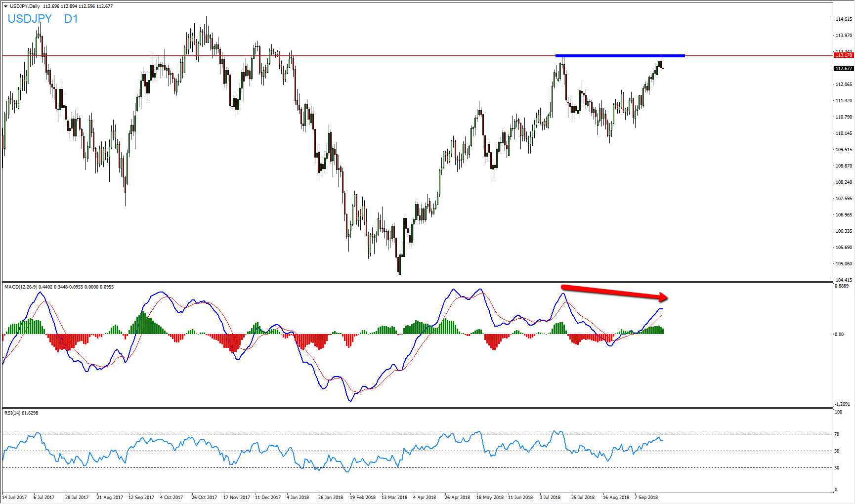This screenshot has height=504, width=855.
Task: Click the 109.515 price axis label
Action: (844, 150)
